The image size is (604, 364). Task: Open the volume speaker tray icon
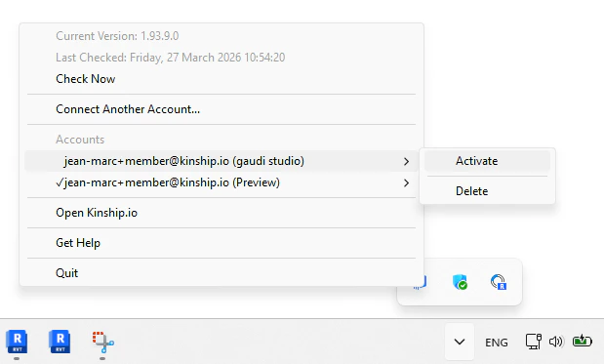pyautogui.click(x=556, y=342)
